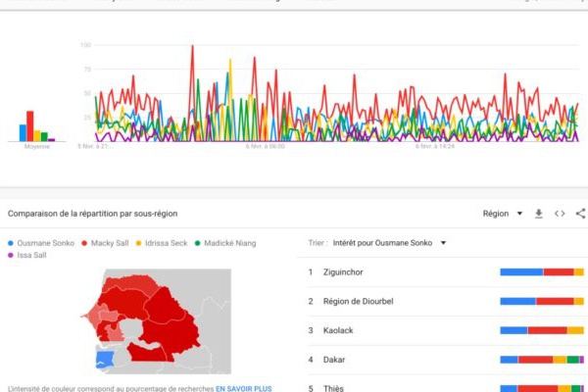Screen dimensions: 588x392
Task: Select the Région de Diourbel row
Action: point(446,301)
